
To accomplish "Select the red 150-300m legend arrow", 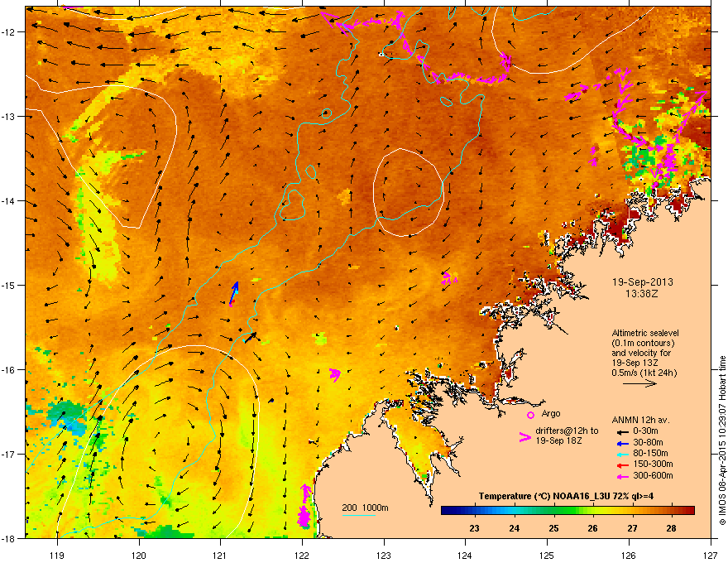I will click(x=623, y=465).
